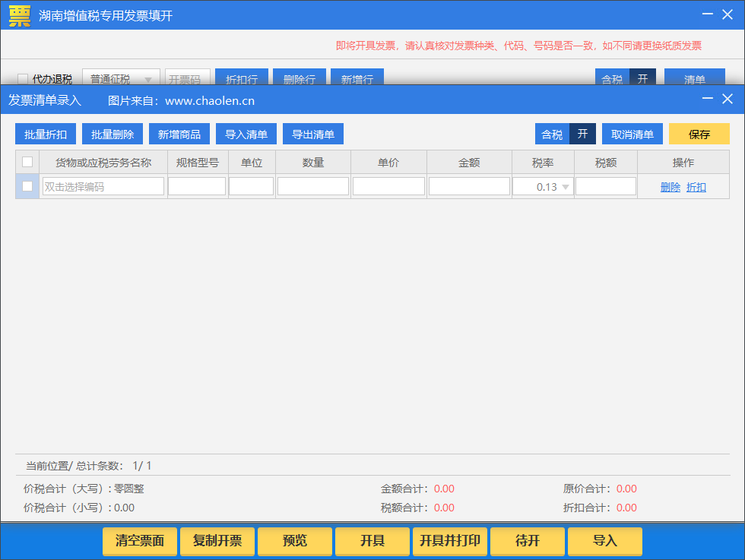This screenshot has width=745, height=560.
Task: Add a new item with 新增商品
Action: point(179,134)
